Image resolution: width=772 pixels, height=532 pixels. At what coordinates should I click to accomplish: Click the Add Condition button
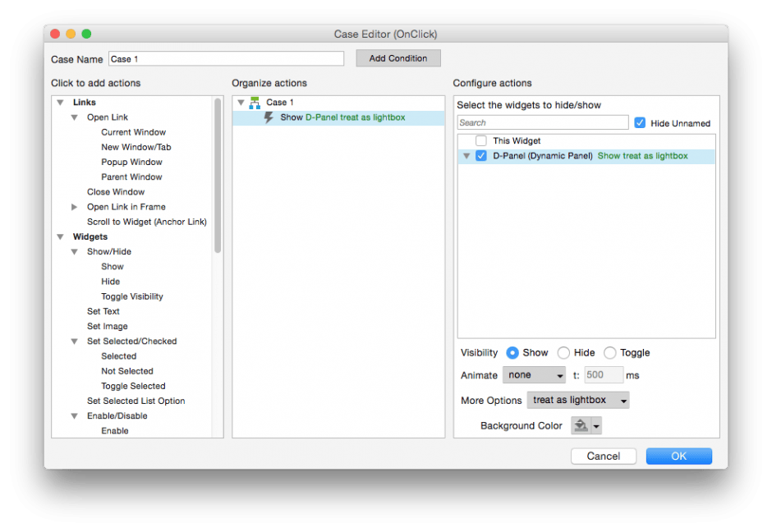398,58
